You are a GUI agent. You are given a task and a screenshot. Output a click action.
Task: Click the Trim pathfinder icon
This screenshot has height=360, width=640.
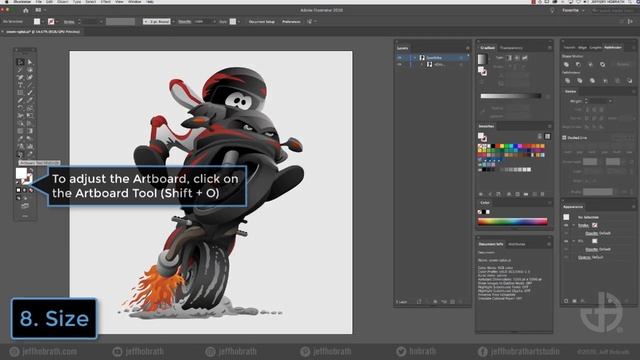(x=579, y=81)
